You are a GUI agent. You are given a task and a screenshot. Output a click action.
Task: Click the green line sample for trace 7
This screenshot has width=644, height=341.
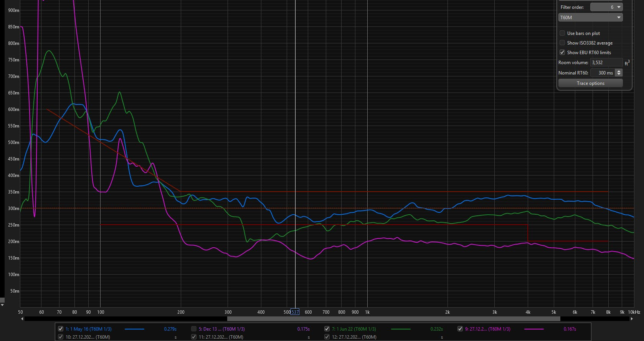click(x=401, y=329)
